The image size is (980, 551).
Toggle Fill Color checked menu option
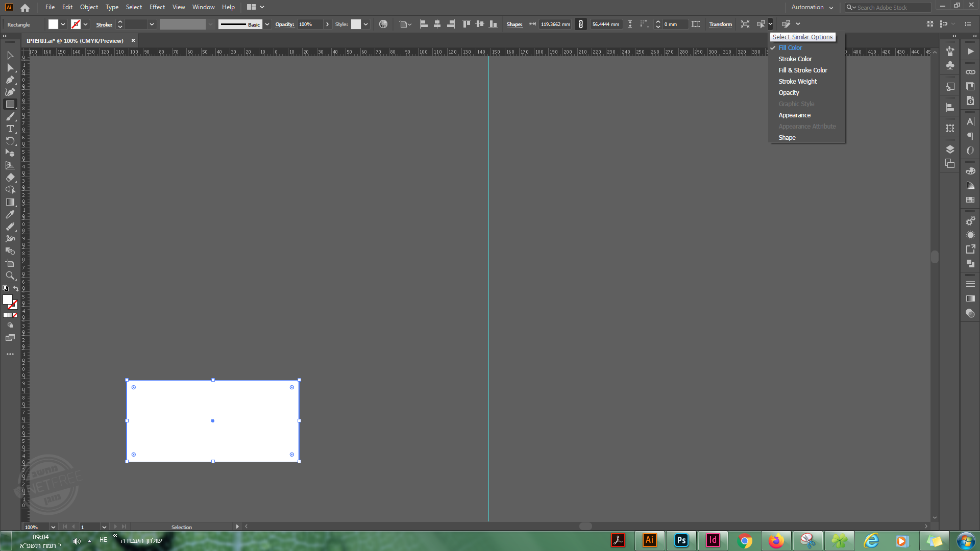790,48
